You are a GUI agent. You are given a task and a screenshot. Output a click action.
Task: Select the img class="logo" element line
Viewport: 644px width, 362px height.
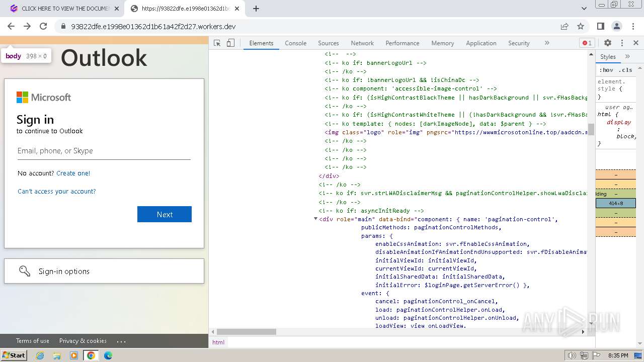click(x=456, y=132)
